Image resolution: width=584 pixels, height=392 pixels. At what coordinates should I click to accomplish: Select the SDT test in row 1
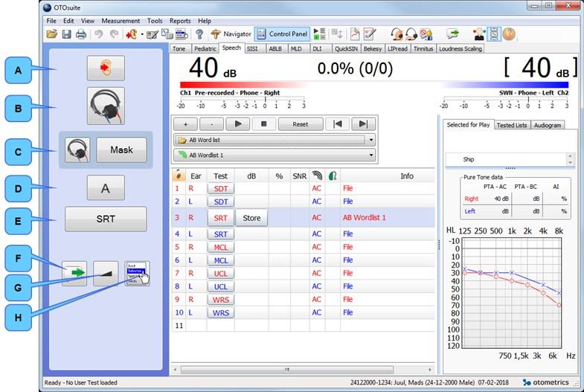point(220,188)
